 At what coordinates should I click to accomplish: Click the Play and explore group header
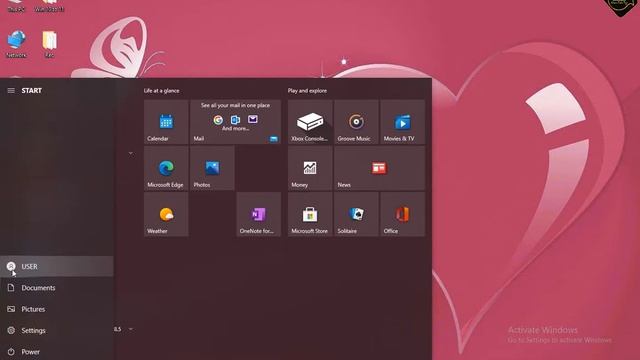[x=307, y=91]
